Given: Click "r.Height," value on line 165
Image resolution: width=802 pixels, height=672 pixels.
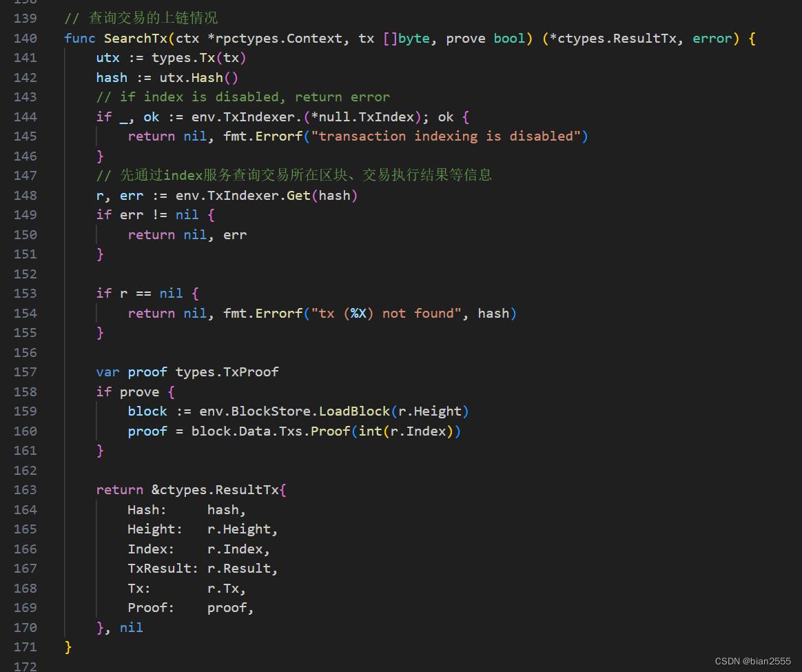Looking at the screenshot, I should point(243,529).
